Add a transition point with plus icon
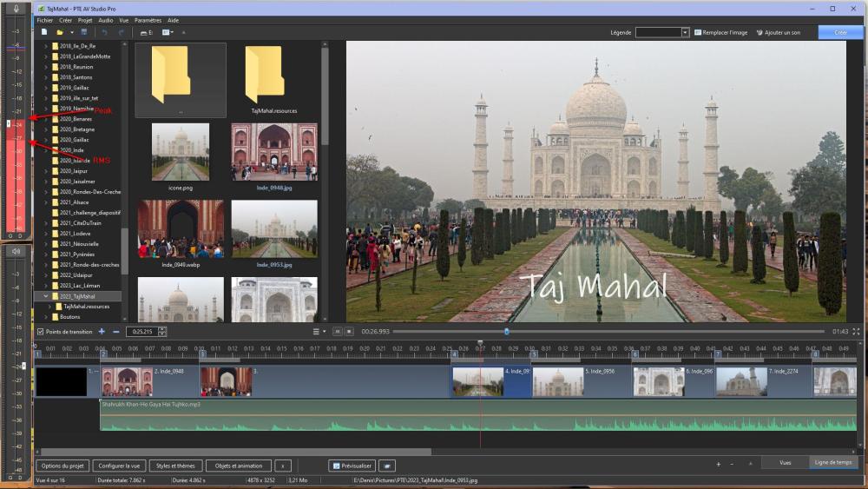The image size is (868, 489). click(102, 332)
